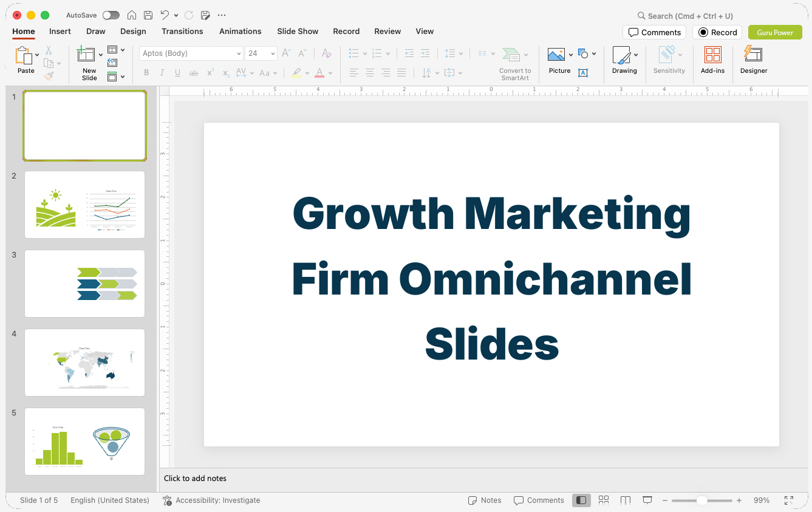Toggle Notes pane in status bar
Screen dimensions: 812x512
pos(485,500)
